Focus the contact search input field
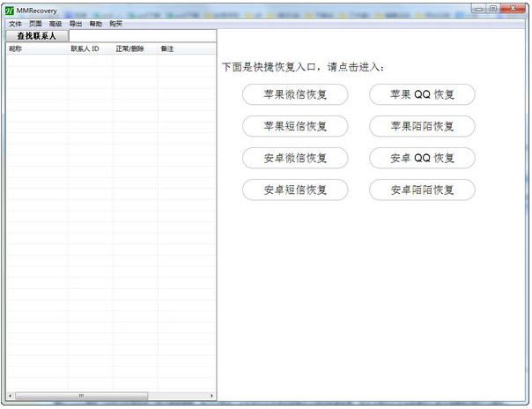This screenshot has width=532, height=409. [143, 36]
